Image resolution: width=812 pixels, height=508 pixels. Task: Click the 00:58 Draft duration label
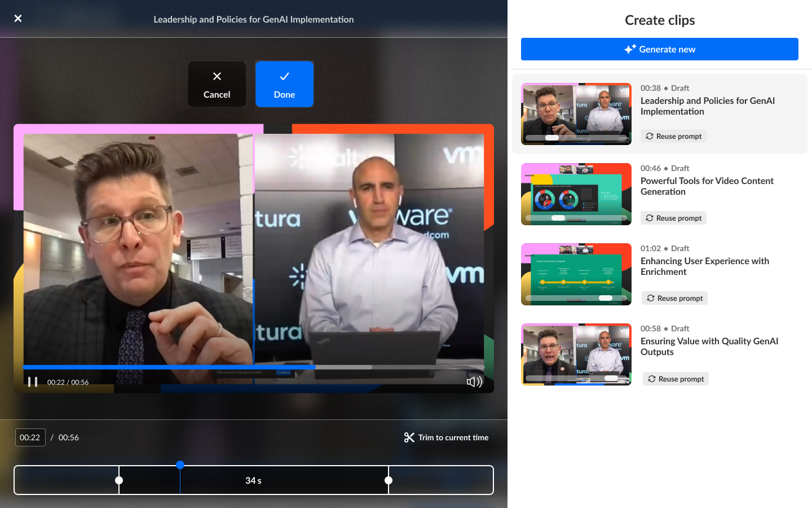(665, 329)
